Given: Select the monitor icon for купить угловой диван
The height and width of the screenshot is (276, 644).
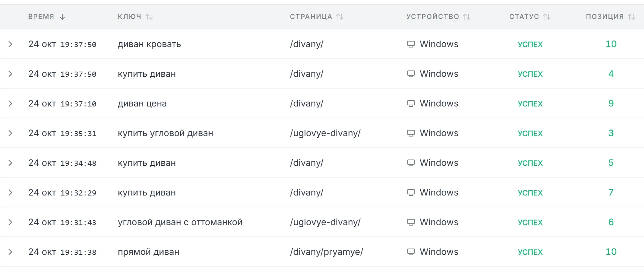Looking at the screenshot, I should [411, 133].
